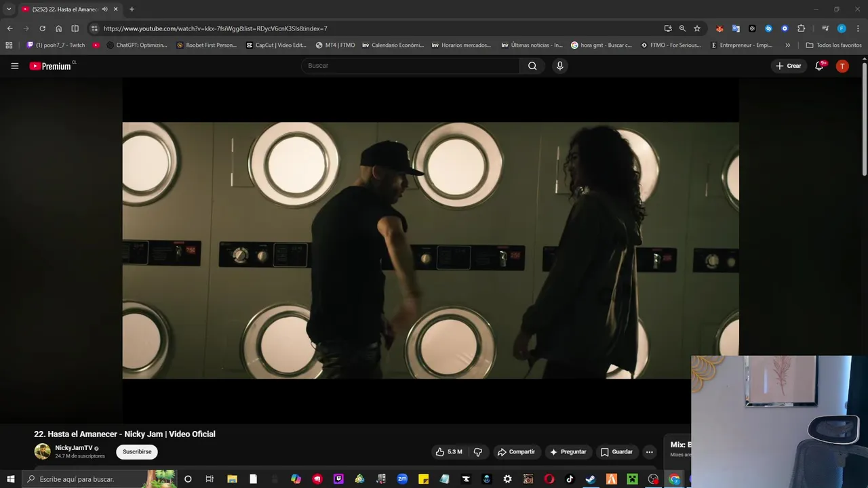Click the browser address bar URL
Screen dimensions: 868x488
pyautogui.click(x=216, y=28)
